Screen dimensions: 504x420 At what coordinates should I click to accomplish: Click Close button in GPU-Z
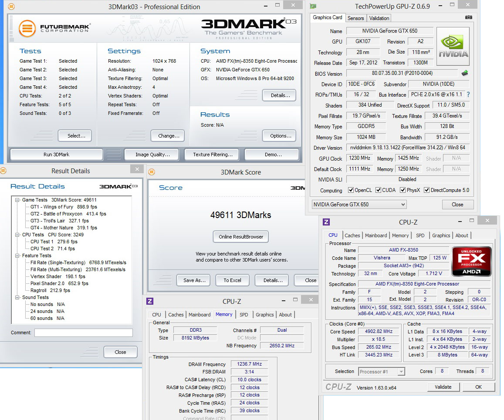457,205
